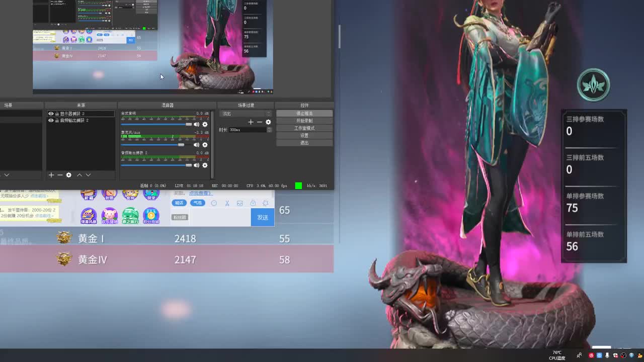Select the highlighted 黄金IV rank row
The height and width of the screenshot is (362, 644).
pos(167,259)
